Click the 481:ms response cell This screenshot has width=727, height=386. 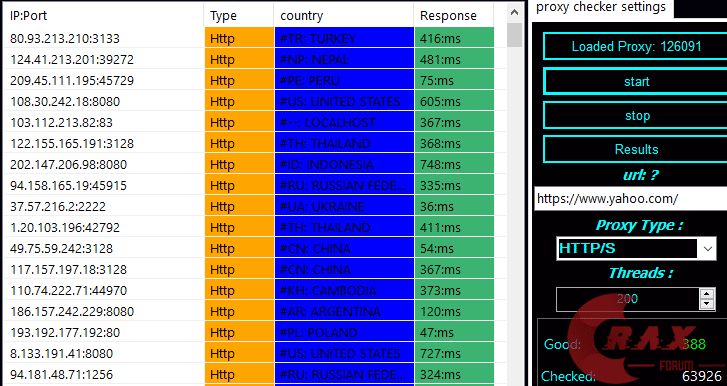tap(454, 59)
